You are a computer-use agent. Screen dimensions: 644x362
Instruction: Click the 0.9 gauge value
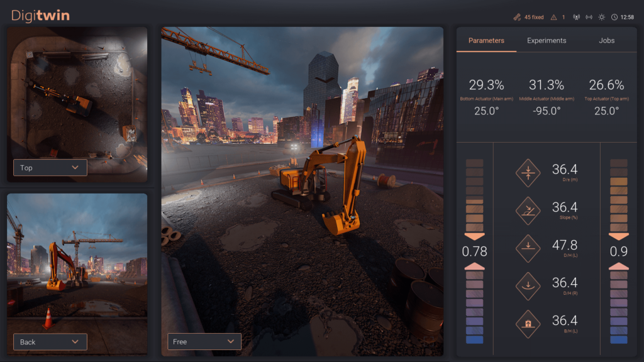click(x=619, y=251)
